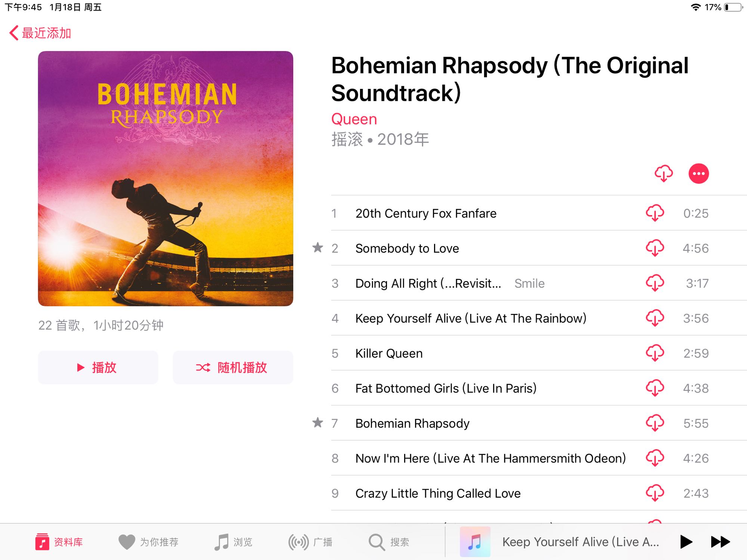Download the Killer Queen track

[x=655, y=353]
